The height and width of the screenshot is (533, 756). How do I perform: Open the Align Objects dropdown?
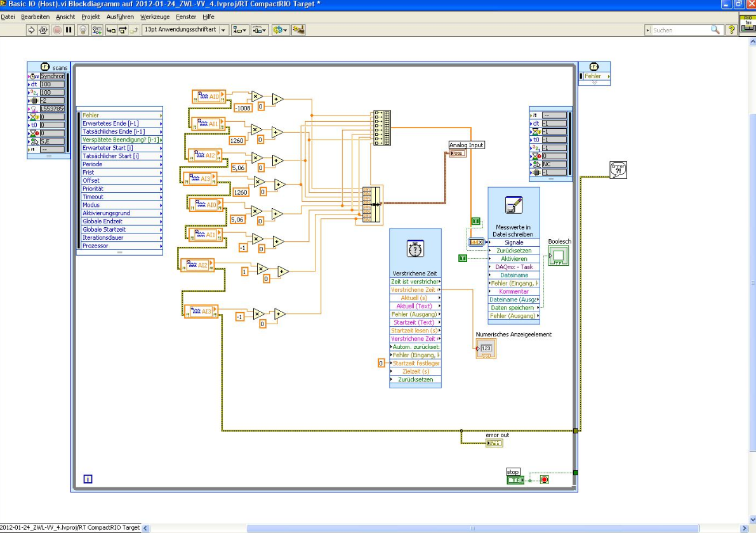(x=241, y=30)
